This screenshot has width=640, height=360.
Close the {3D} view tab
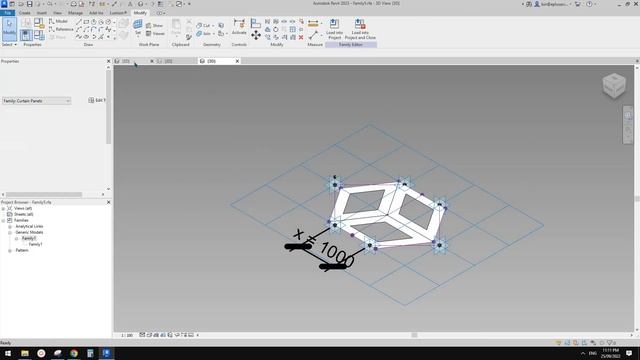tap(237, 61)
